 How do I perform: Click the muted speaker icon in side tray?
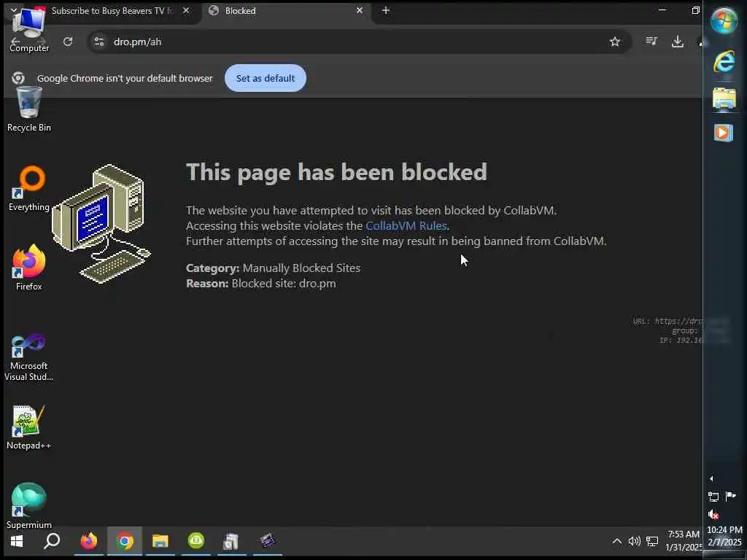click(713, 514)
